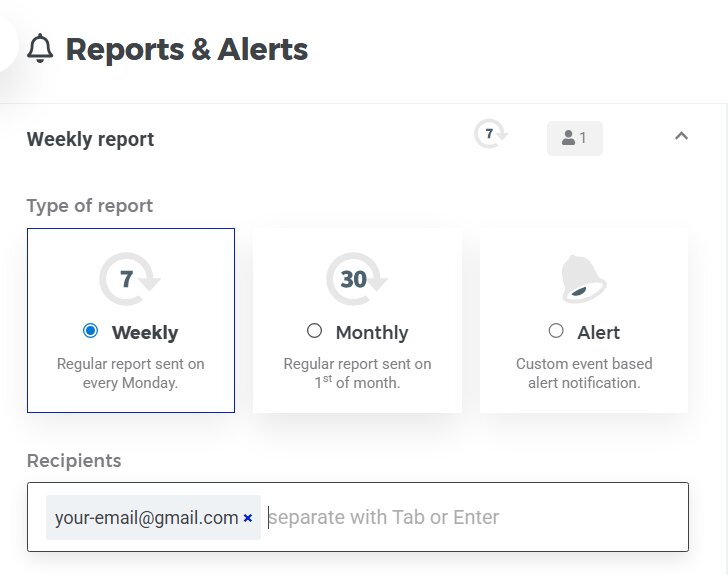Click the Weekly card's 7 cycle icon
The image size is (728, 575).
tap(130, 279)
